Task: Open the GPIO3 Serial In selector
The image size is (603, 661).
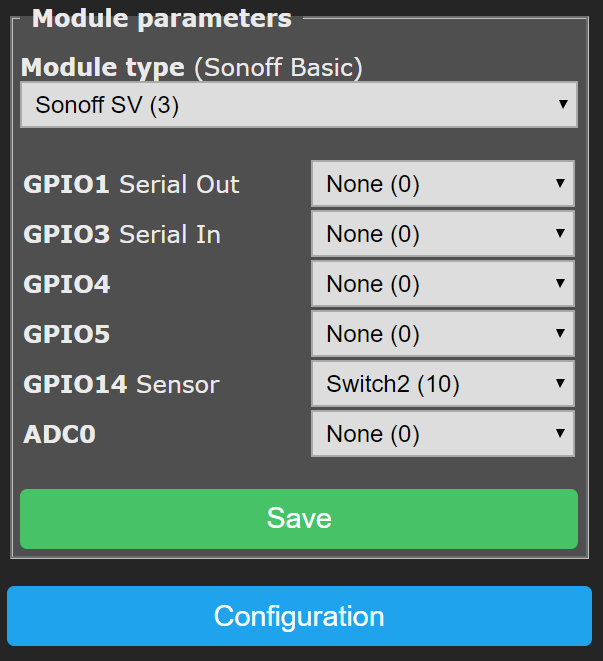Action: pyautogui.click(x=442, y=234)
